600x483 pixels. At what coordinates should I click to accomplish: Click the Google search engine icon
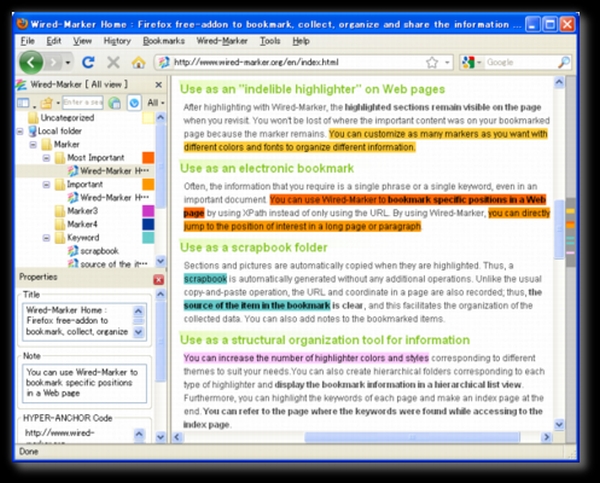pos(468,62)
